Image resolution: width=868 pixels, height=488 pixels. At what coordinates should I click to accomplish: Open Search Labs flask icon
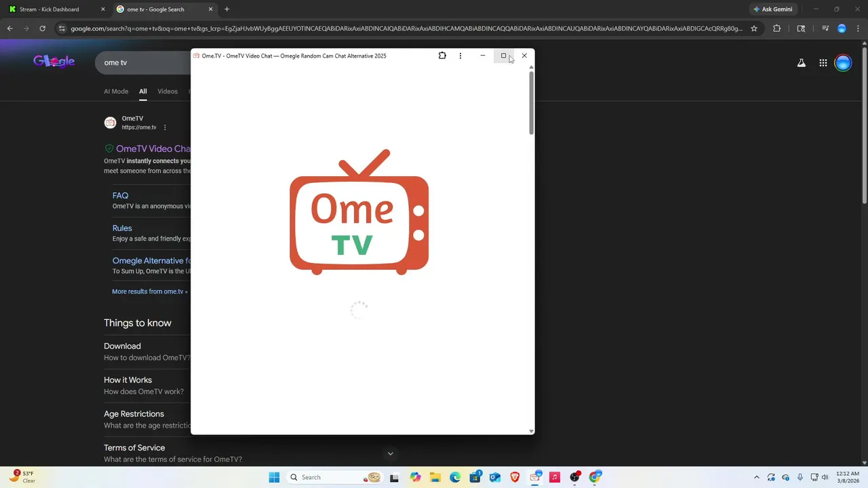click(x=801, y=63)
